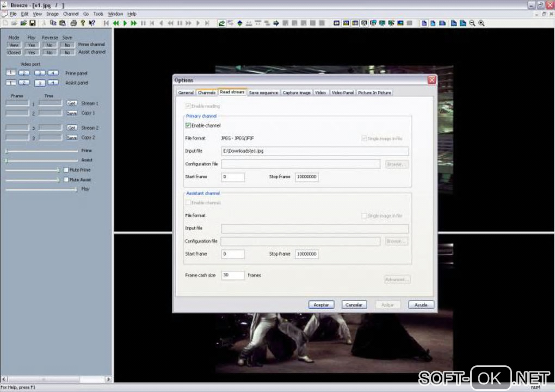Image resolution: width=555 pixels, height=392 pixels.
Task: Click the picture panel layout icon
Action: pyautogui.click(x=346, y=23)
